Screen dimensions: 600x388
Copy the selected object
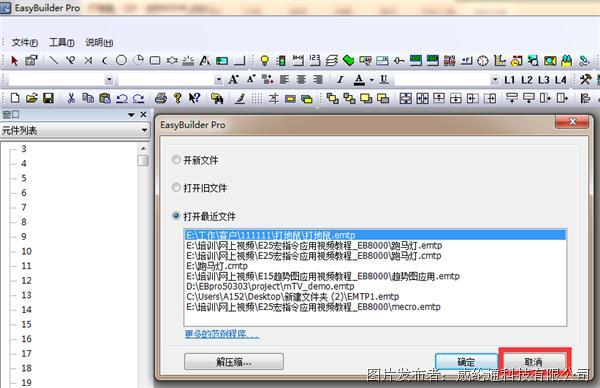88,98
